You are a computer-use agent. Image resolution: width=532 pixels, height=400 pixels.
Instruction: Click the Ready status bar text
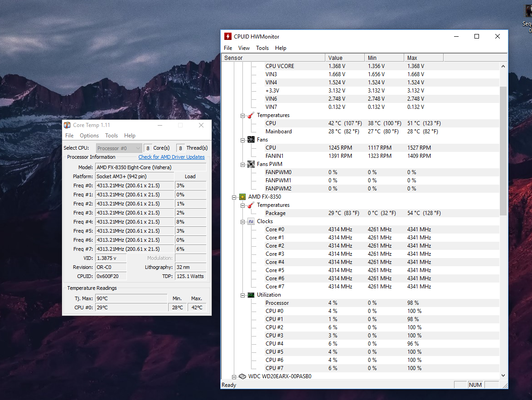tap(229, 385)
